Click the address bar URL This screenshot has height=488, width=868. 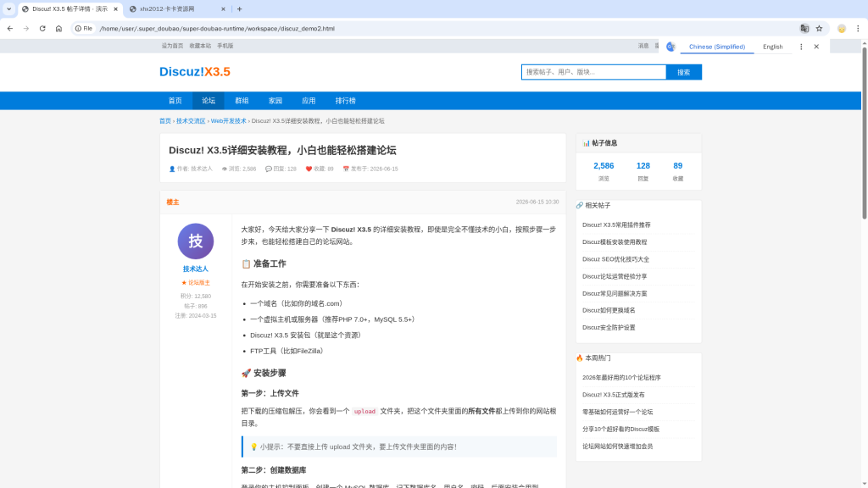point(216,29)
